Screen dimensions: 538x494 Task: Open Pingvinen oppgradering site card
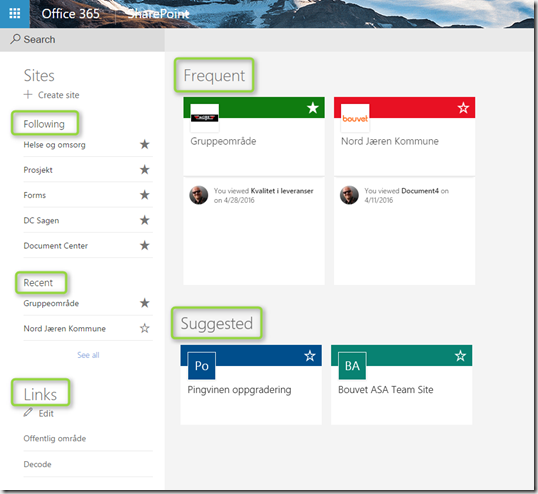(239, 390)
